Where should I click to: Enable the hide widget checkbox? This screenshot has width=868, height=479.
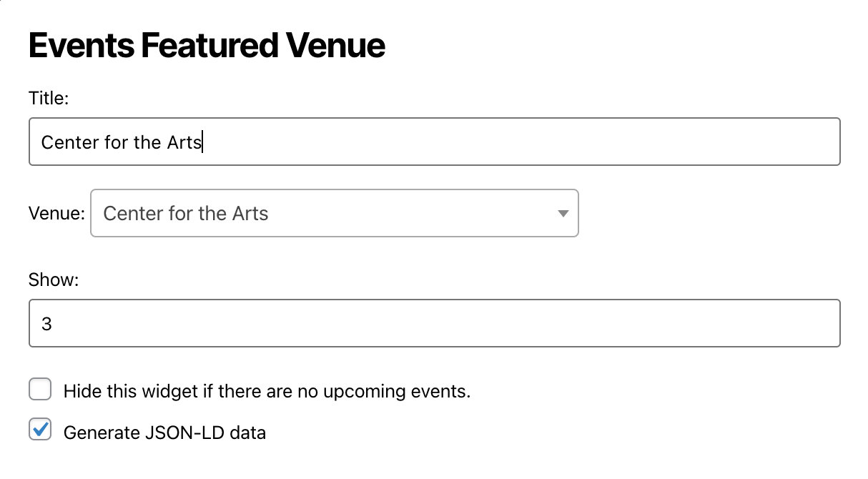click(40, 390)
